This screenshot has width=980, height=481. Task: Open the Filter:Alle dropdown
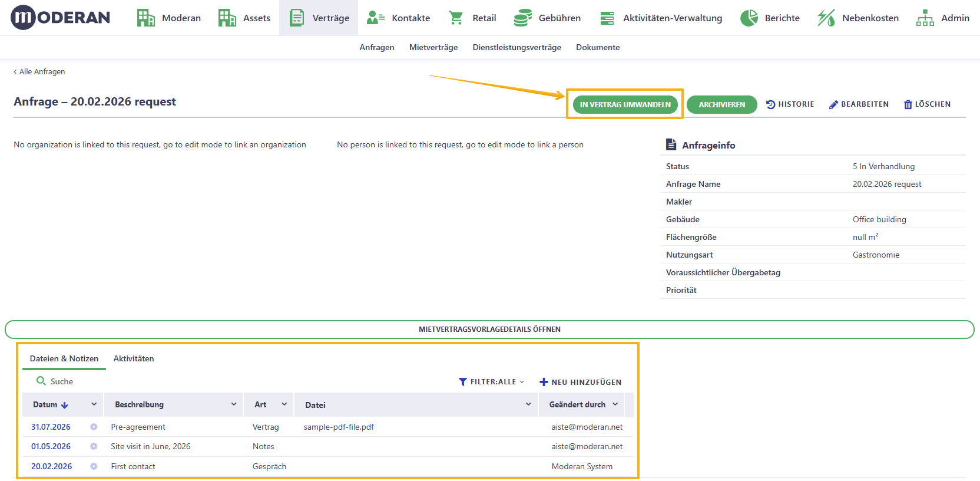492,382
